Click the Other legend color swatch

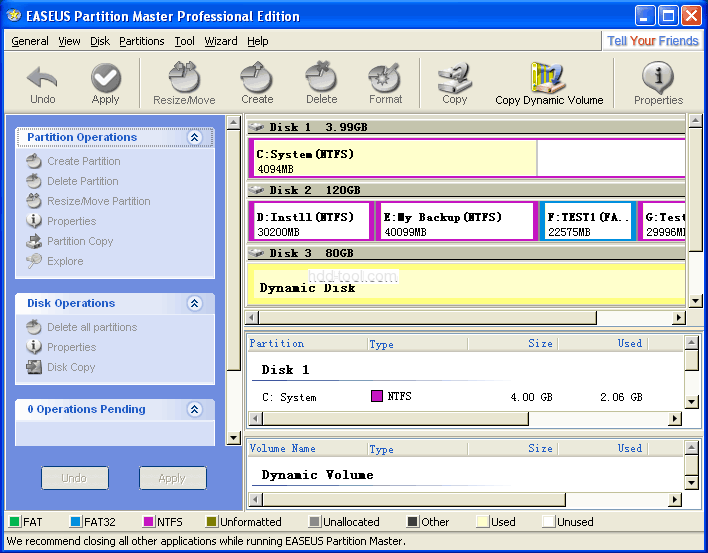tap(412, 522)
